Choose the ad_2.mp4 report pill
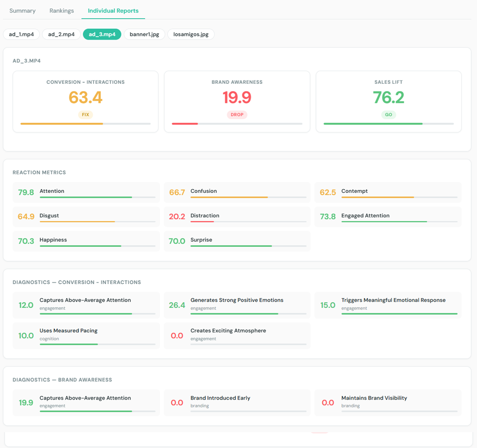 click(x=61, y=34)
